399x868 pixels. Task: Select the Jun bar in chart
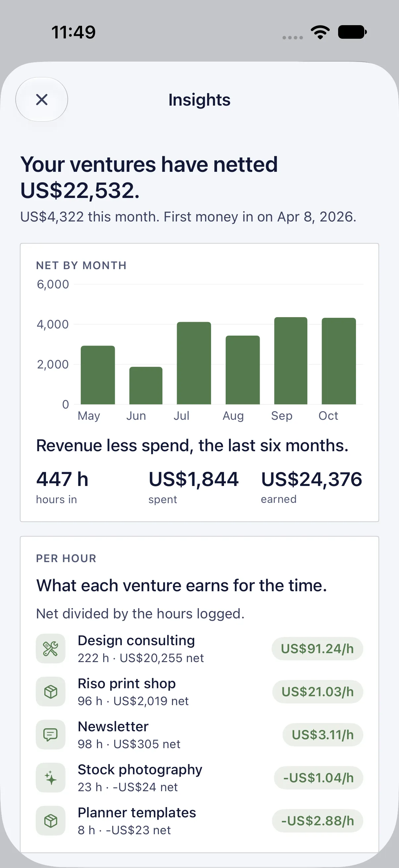pos(146,385)
